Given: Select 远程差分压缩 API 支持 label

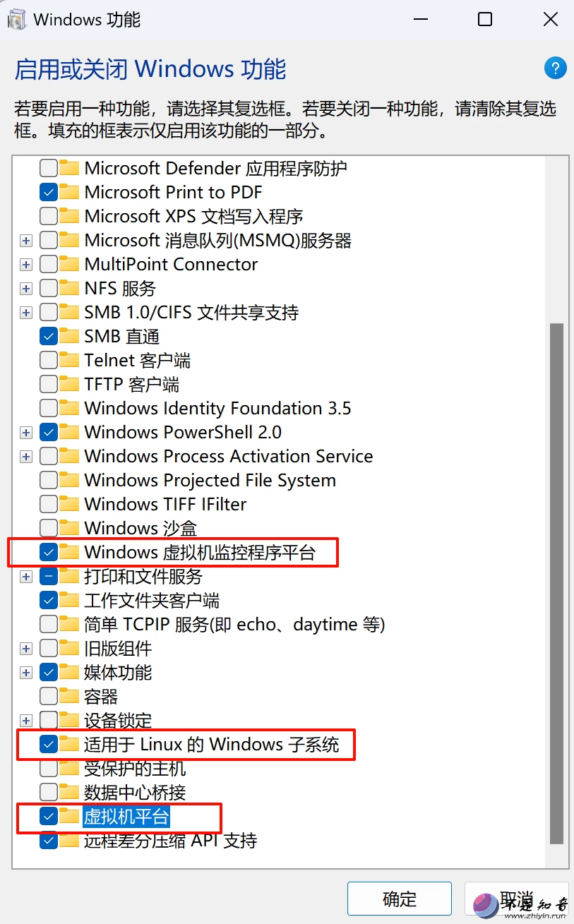Looking at the screenshot, I should point(170,840).
